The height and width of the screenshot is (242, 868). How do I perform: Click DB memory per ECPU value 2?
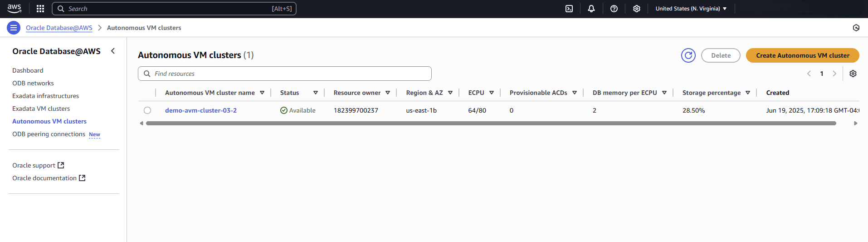(595, 110)
